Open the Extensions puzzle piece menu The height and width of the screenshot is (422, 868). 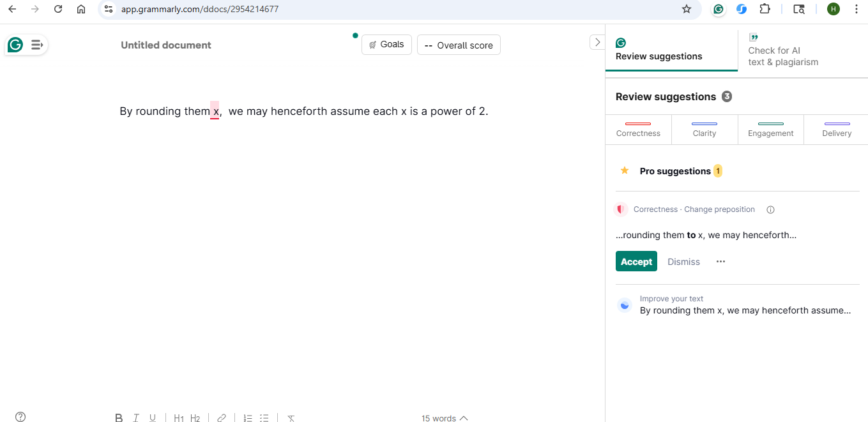765,9
